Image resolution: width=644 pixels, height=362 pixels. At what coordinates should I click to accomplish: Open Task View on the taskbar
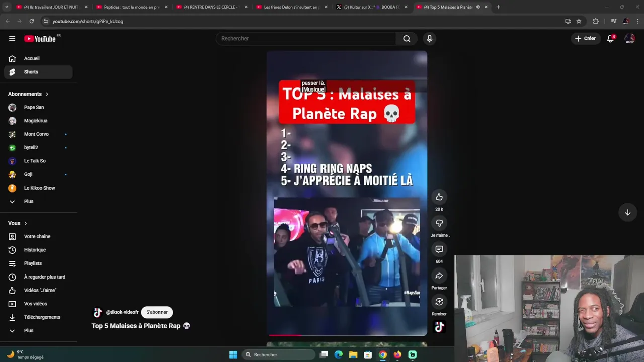[x=324, y=355]
